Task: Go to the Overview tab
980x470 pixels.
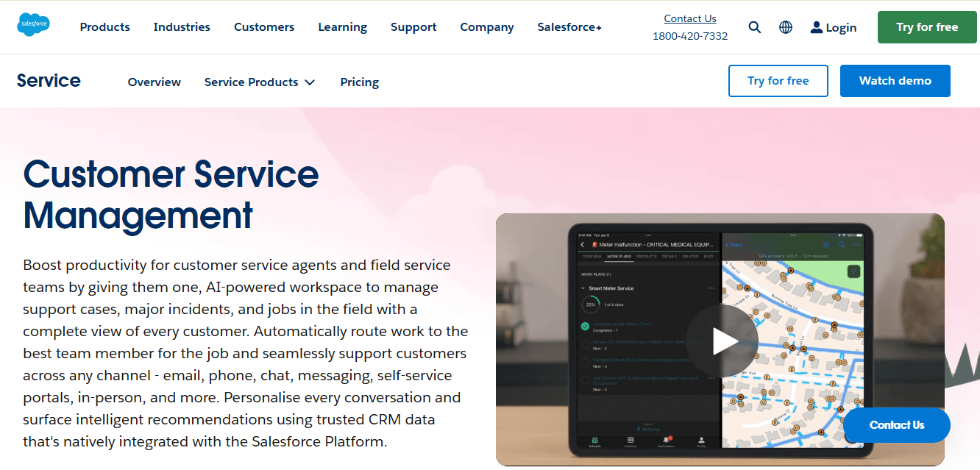Action: (x=155, y=82)
